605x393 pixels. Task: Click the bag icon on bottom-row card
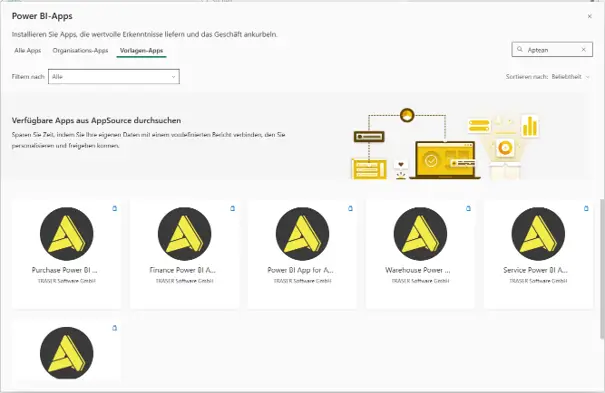point(115,328)
